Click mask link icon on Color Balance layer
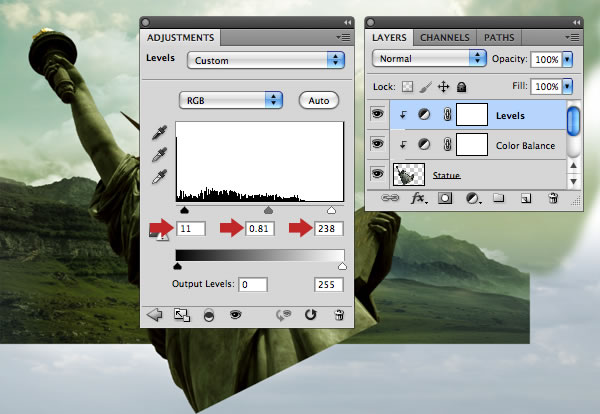600x414 pixels. pos(447,144)
